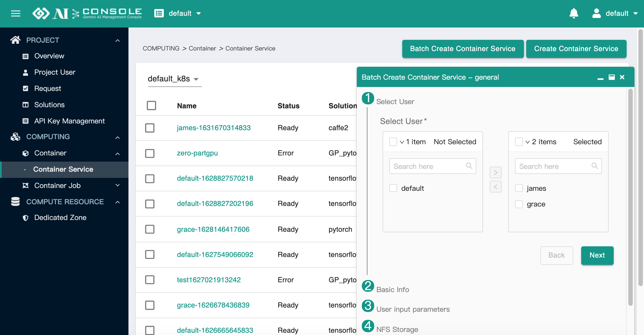The image size is (644, 335).
Task: Focus the Selected search field
Action: pyautogui.click(x=558, y=166)
